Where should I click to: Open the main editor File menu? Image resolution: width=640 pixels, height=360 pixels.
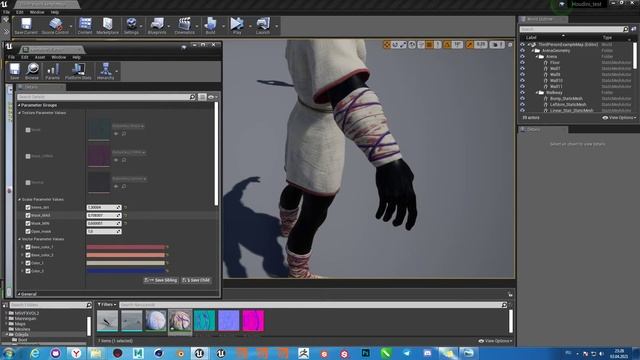pos(7,12)
